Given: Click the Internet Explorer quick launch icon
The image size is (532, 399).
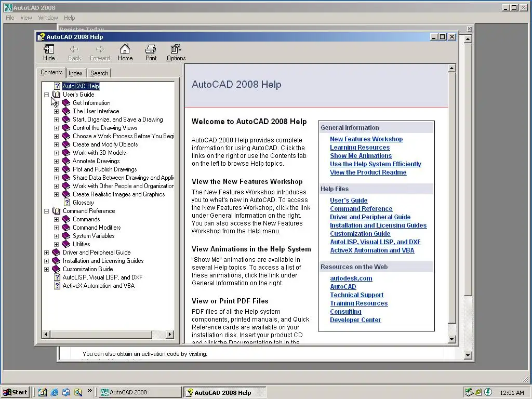Looking at the screenshot, I should pyautogui.click(x=54, y=392).
